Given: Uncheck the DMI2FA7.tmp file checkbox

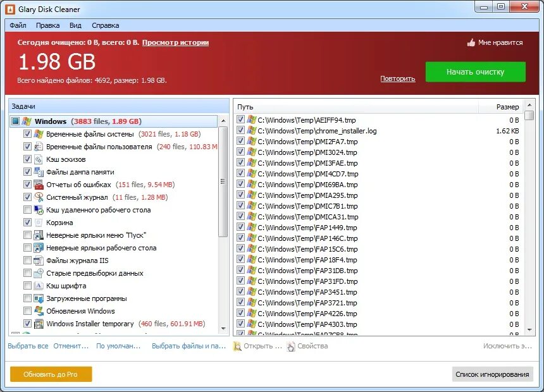Looking at the screenshot, I should (x=240, y=141).
